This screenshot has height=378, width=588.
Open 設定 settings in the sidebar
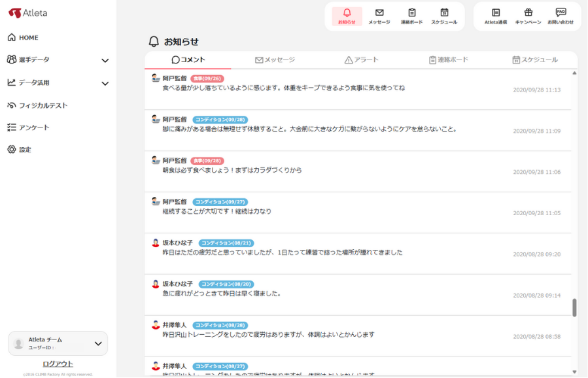pos(20,150)
